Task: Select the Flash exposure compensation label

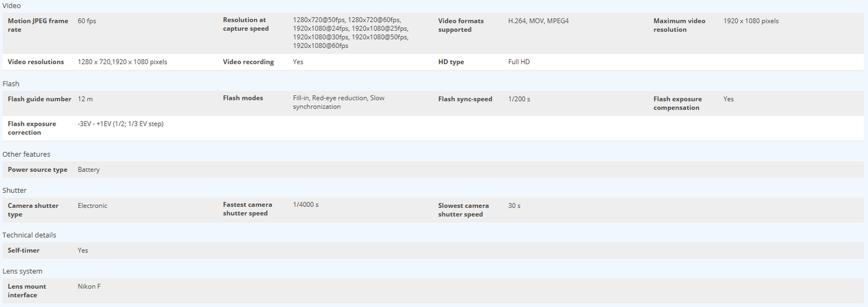Action: click(678, 103)
